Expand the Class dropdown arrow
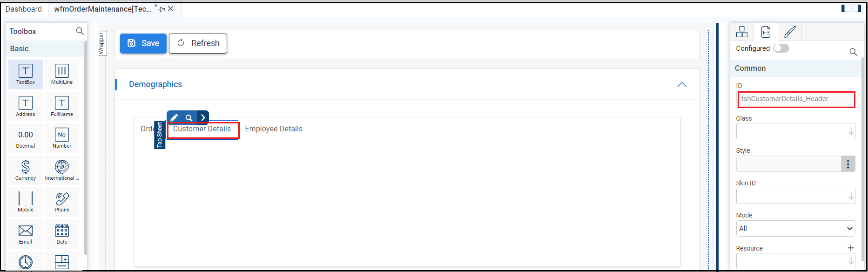This screenshot has height=272, width=868. (851, 132)
